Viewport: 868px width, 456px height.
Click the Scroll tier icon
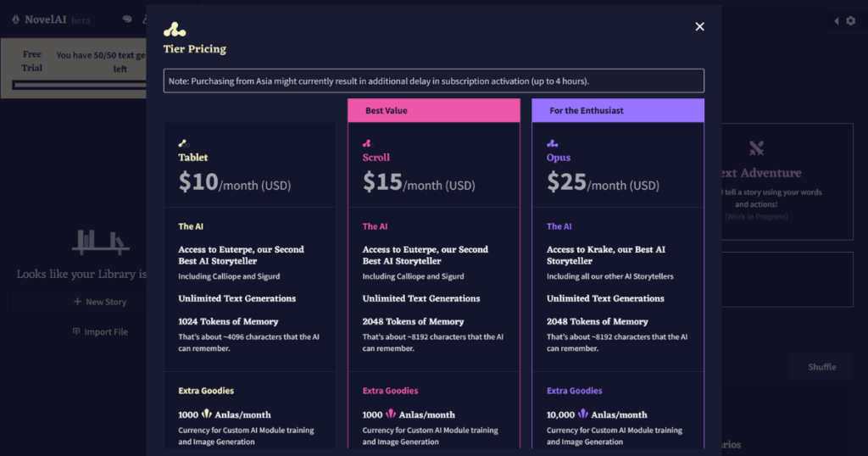pos(368,143)
